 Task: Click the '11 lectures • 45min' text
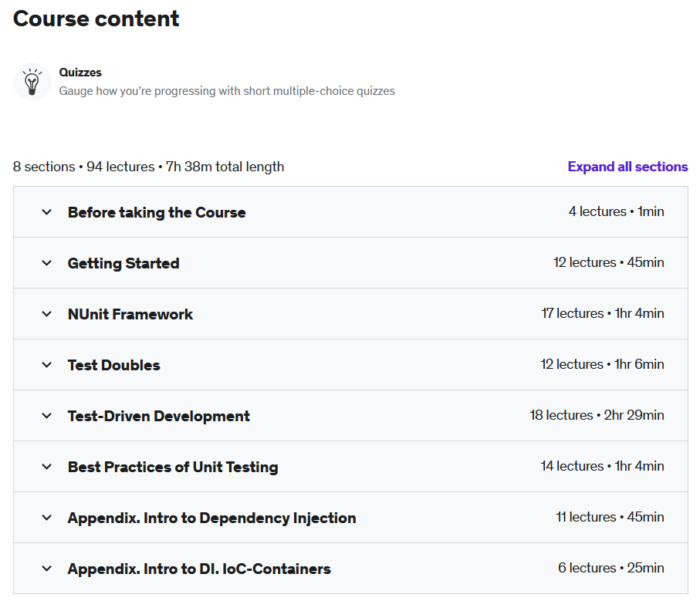[610, 516]
